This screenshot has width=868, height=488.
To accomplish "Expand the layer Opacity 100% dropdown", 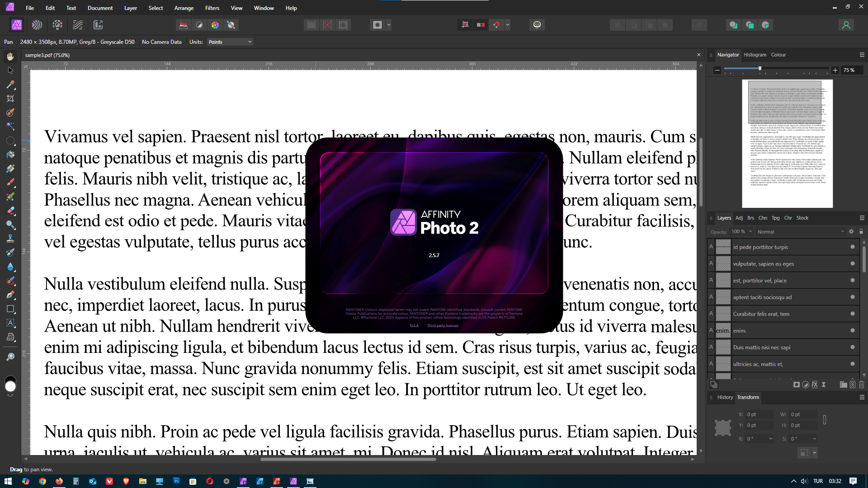I will [x=750, y=232].
